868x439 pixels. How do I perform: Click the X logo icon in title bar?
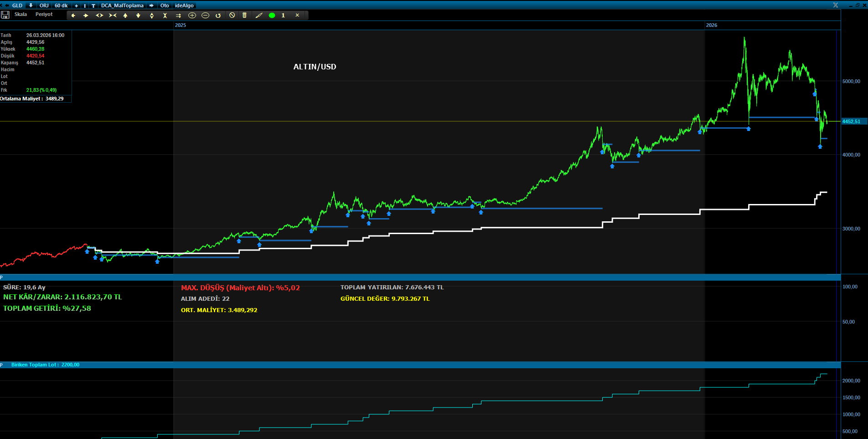836,5
